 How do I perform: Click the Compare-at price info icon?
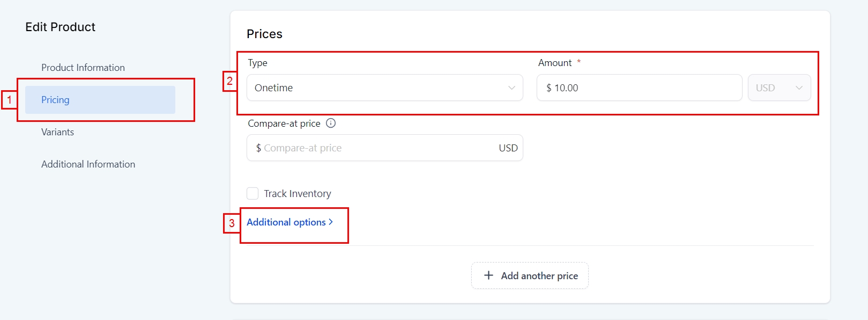tap(331, 123)
